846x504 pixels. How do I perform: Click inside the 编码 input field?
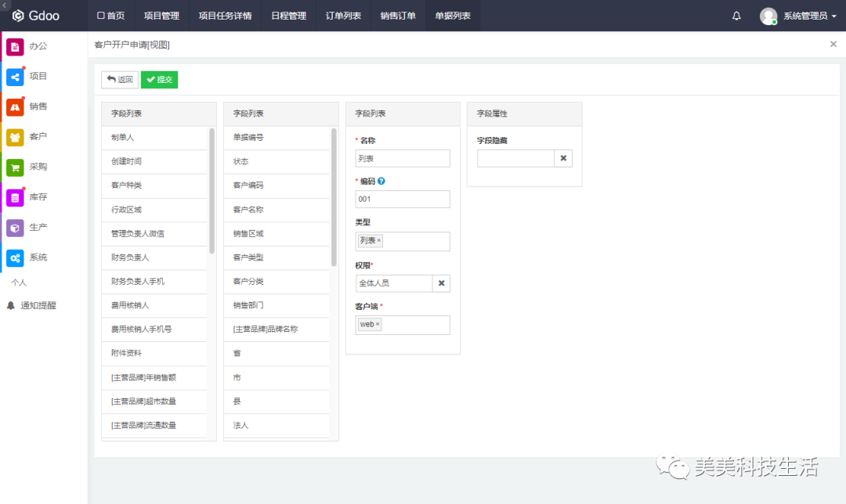[402, 199]
